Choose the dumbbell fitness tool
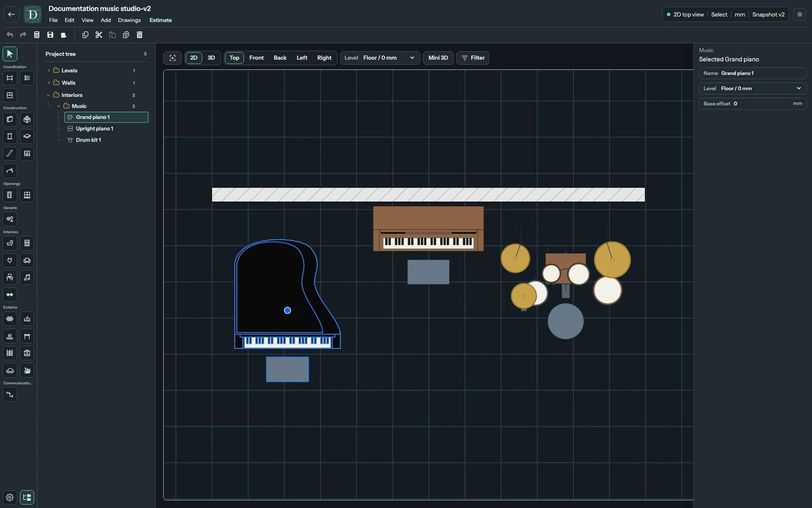Viewport: 812px width, 508px height. [10, 295]
